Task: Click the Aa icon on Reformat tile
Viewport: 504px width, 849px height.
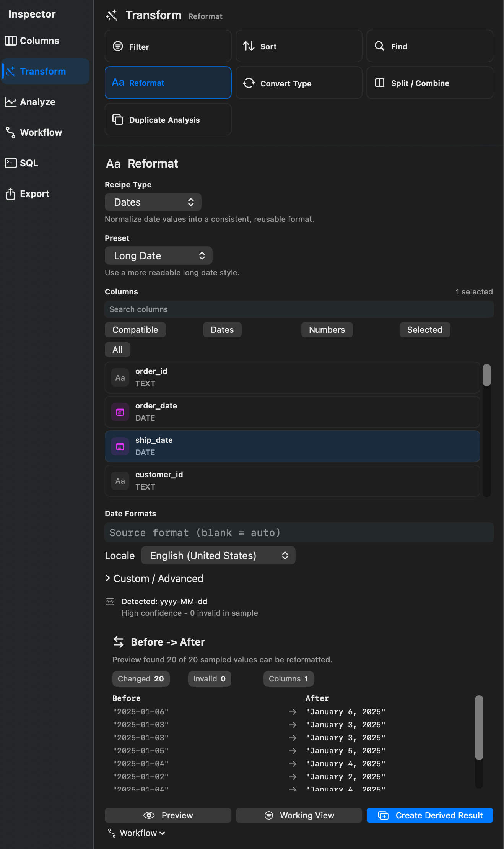Action: coord(118,83)
